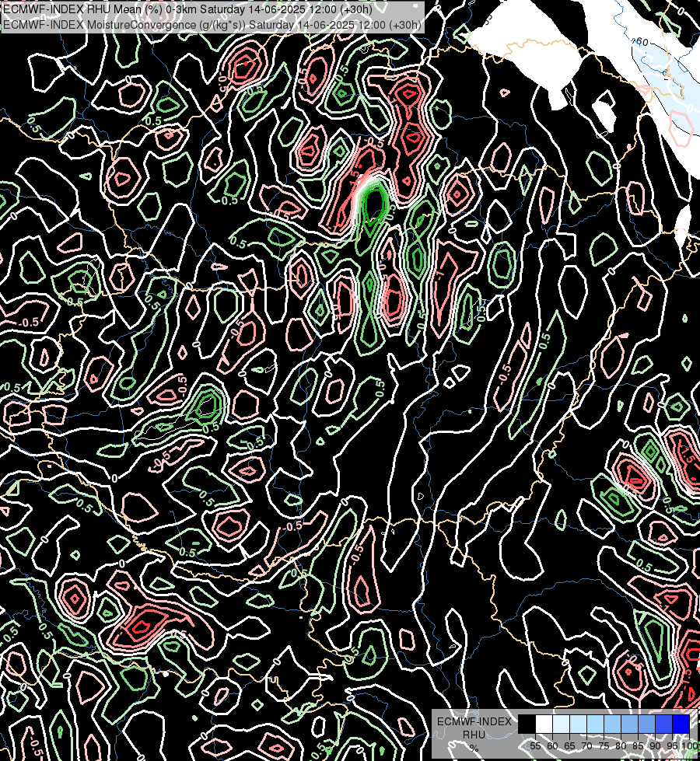Click the MoistureConvergence title line

(x=212, y=25)
